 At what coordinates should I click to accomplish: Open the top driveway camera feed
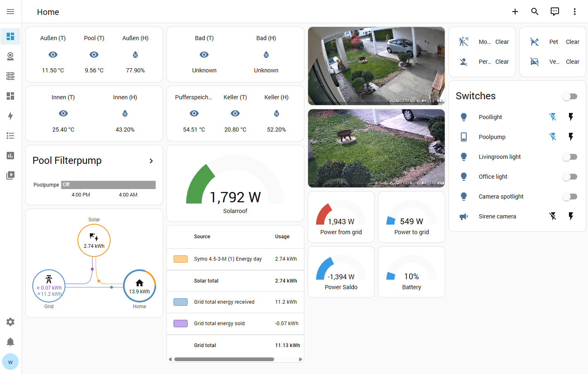pos(376,66)
